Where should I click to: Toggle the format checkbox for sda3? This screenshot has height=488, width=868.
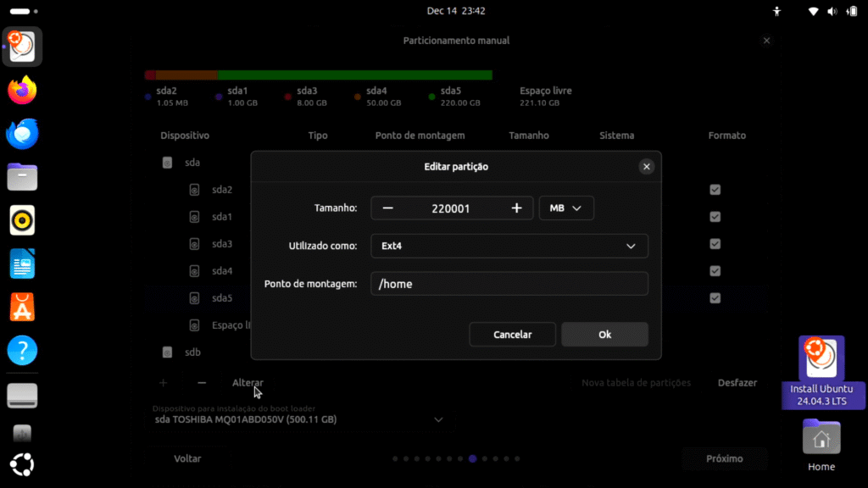(x=715, y=244)
